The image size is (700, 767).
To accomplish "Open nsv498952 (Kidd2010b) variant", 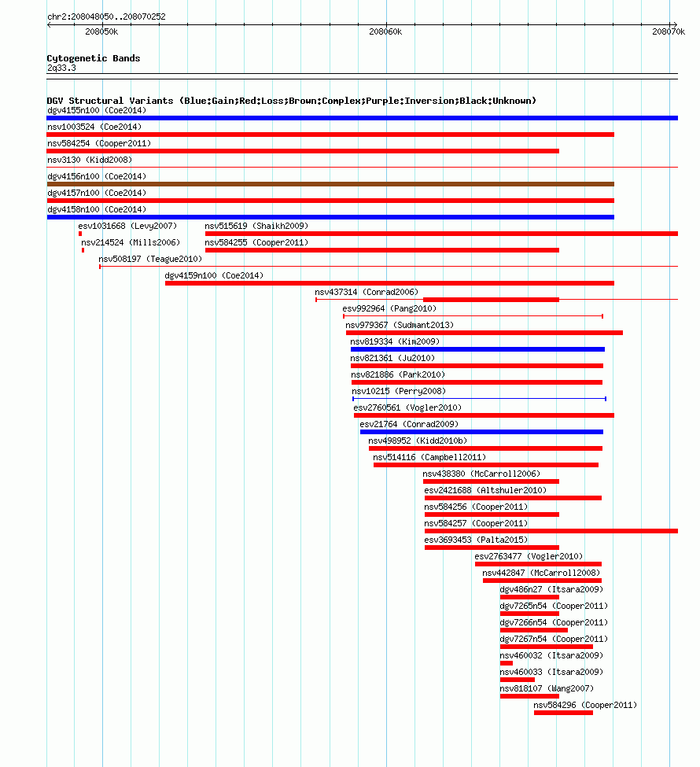I will (418, 441).
